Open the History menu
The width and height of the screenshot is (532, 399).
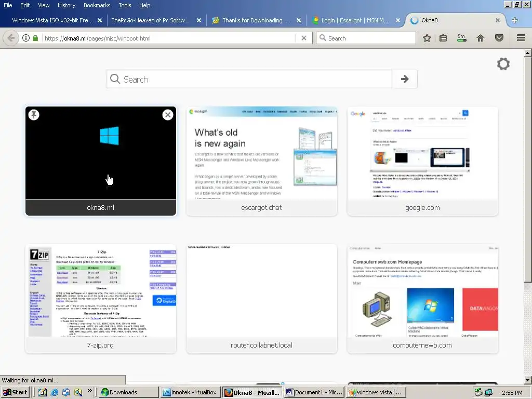tap(66, 5)
